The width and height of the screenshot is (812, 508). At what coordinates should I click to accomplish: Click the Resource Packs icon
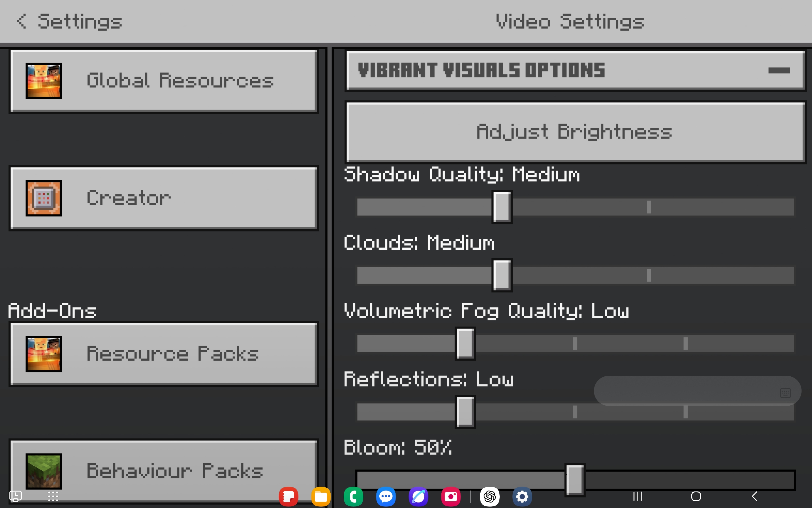point(44,354)
